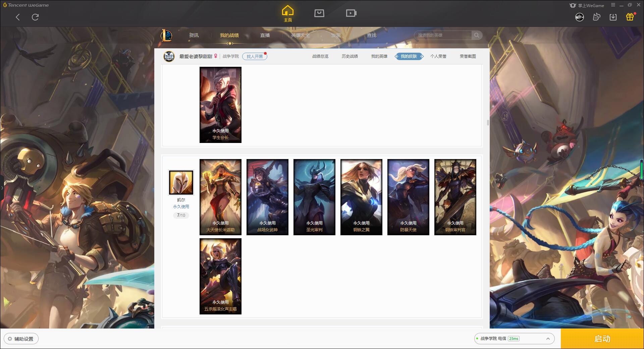Click the 掌上WeGame link

(587, 5)
